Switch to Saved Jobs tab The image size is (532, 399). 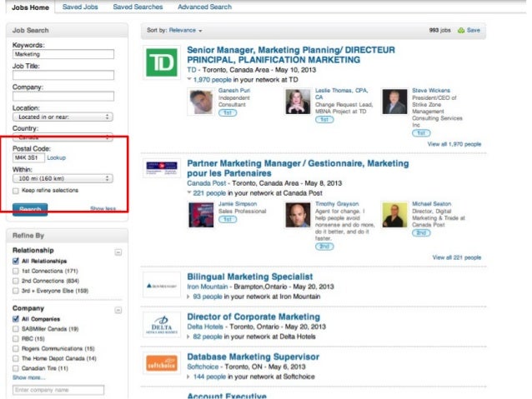click(80, 7)
